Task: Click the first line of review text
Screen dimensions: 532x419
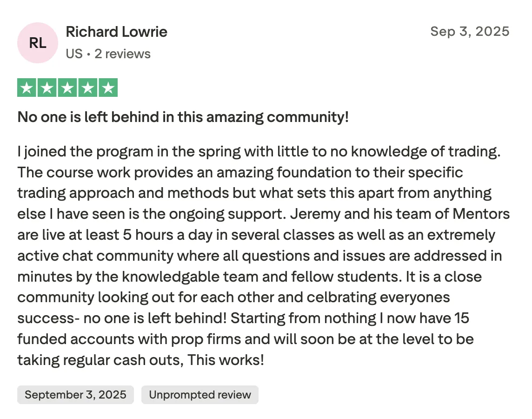Action: click(x=259, y=152)
